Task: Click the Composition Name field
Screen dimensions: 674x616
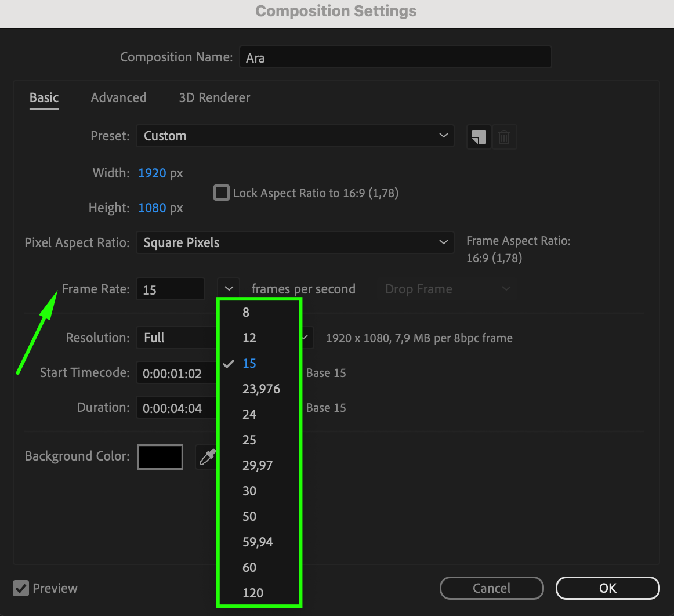Action: click(394, 57)
